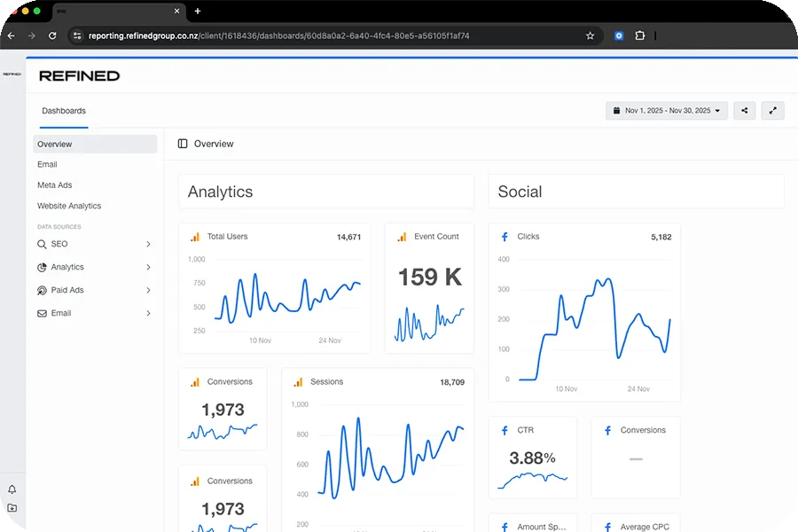
Task: Click the SEO magnifier icon
Action: coord(42,245)
